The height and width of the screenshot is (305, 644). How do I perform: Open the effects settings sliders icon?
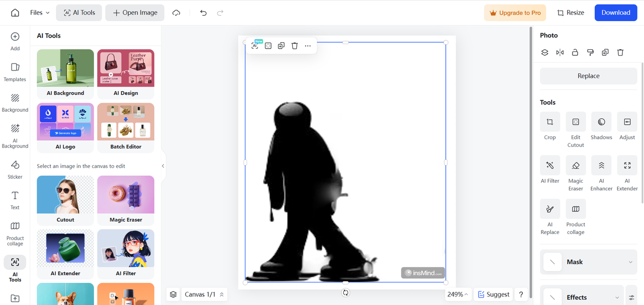(632, 297)
